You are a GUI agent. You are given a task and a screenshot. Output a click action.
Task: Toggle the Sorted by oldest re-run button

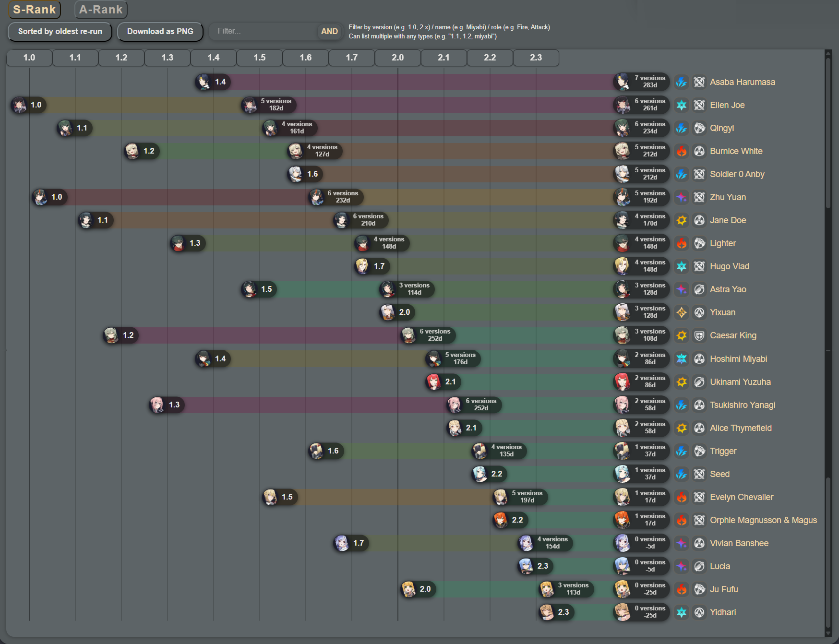[60, 32]
